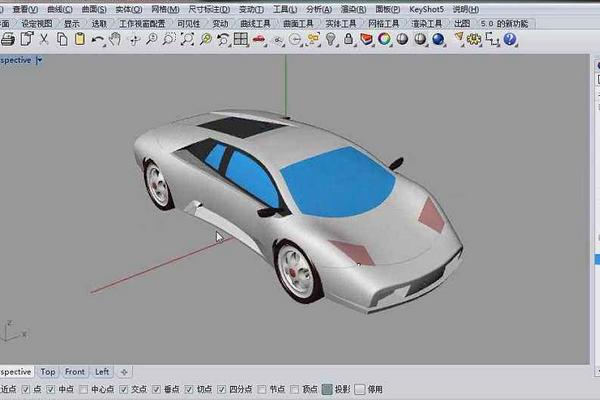
Task: Click the dimension bracket icon beside the gear
Action: (x=492, y=39)
